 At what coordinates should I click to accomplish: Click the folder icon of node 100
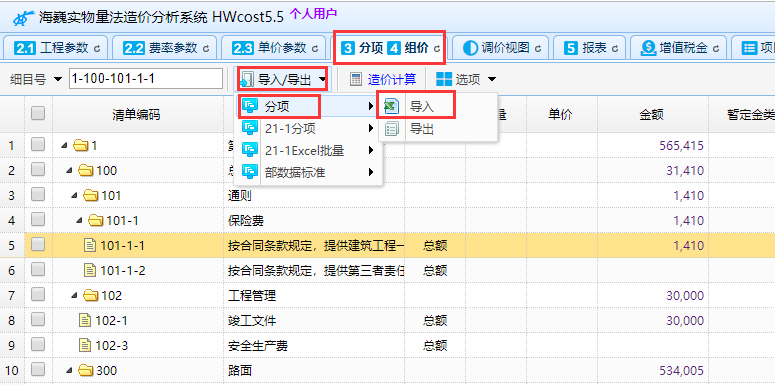coord(86,171)
